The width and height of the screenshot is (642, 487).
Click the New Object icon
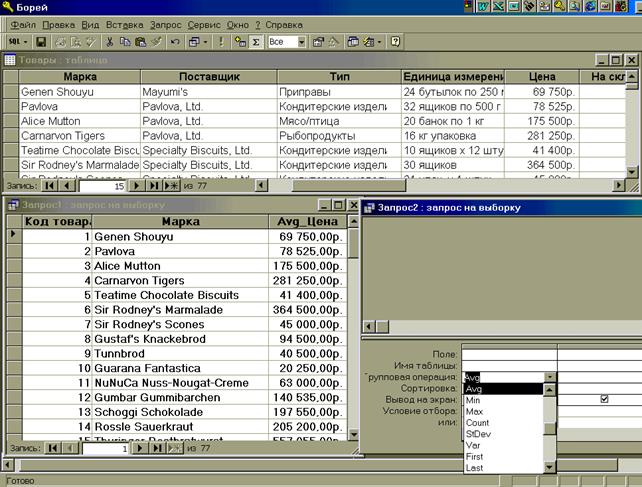(368, 42)
